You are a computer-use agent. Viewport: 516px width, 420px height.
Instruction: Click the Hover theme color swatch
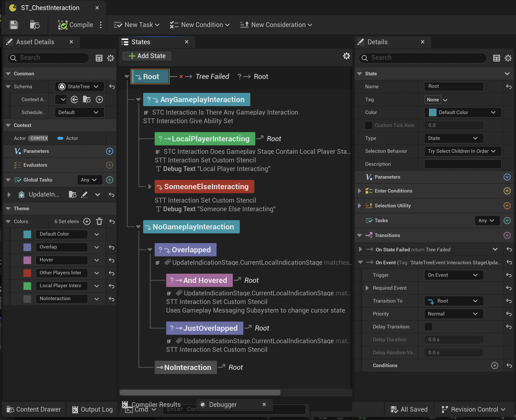27,260
